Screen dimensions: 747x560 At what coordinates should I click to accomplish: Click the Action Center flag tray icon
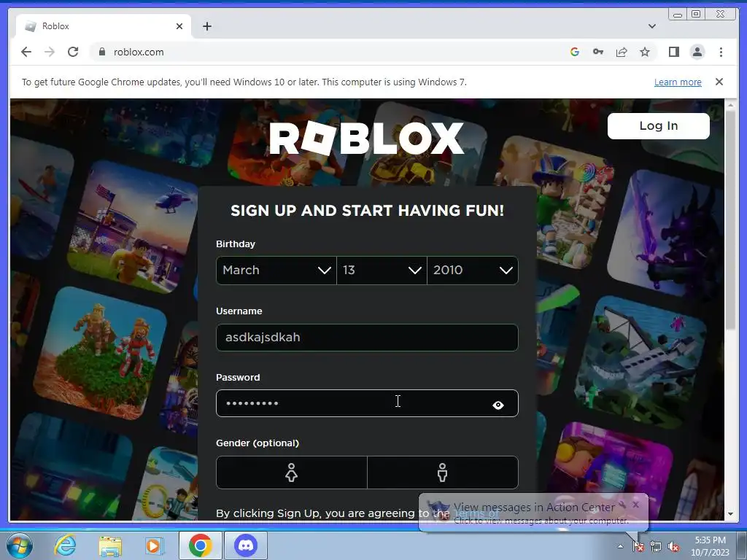pyautogui.click(x=638, y=546)
